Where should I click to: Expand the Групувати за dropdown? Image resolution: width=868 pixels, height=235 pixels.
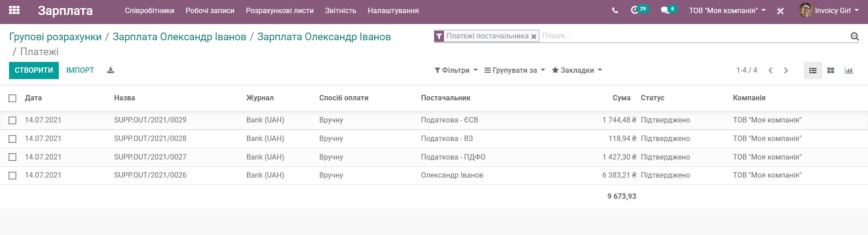[514, 70]
